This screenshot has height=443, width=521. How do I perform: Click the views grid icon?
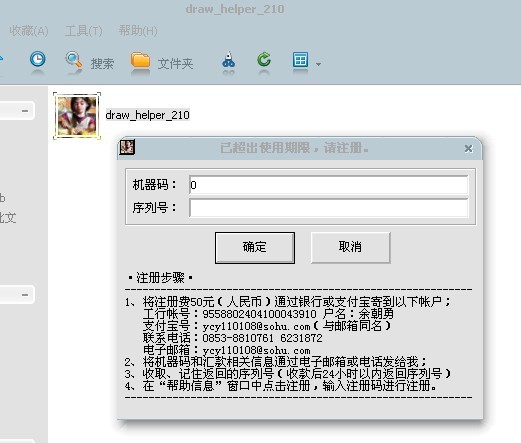point(300,60)
